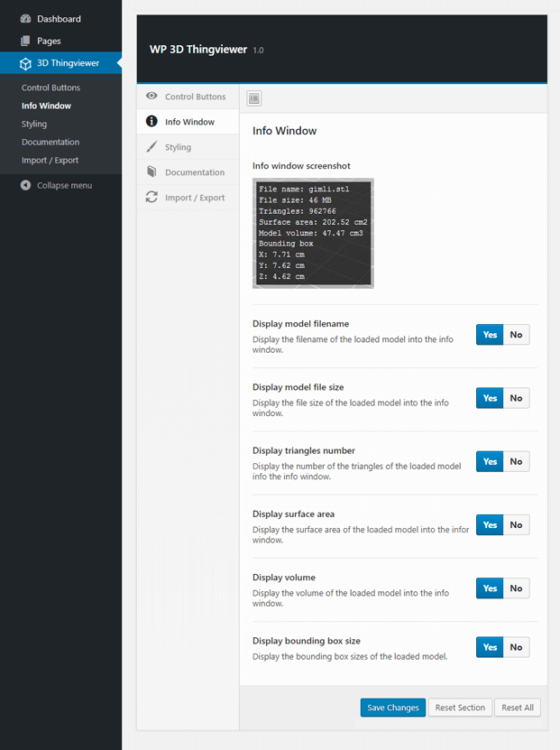The width and height of the screenshot is (560, 750).
Task: Click the refresh icon beside Import / Export
Action: [x=151, y=197]
